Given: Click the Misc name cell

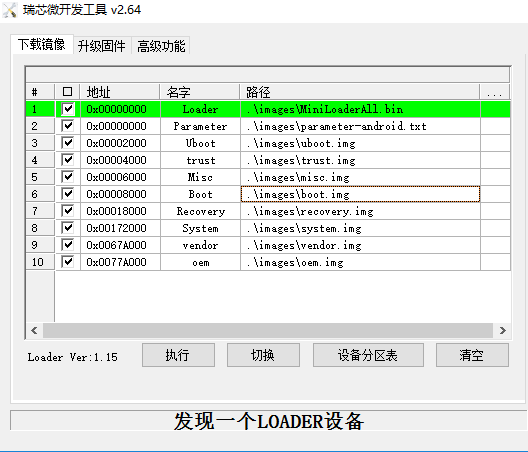Looking at the screenshot, I should [200, 177].
